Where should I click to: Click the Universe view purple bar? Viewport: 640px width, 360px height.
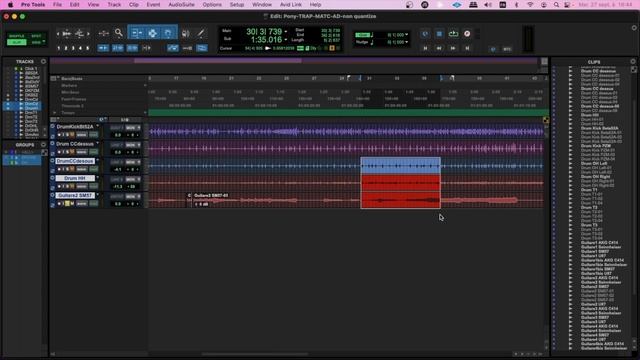click(218, 61)
